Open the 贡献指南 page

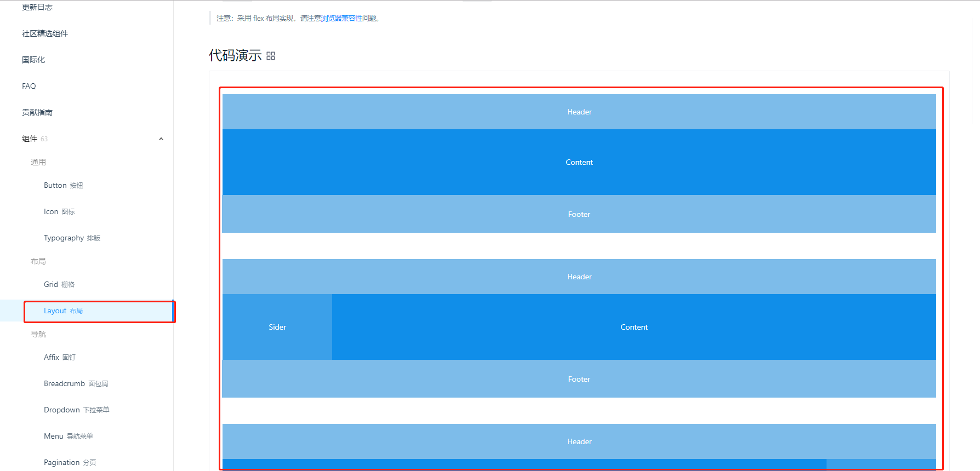pyautogui.click(x=37, y=112)
